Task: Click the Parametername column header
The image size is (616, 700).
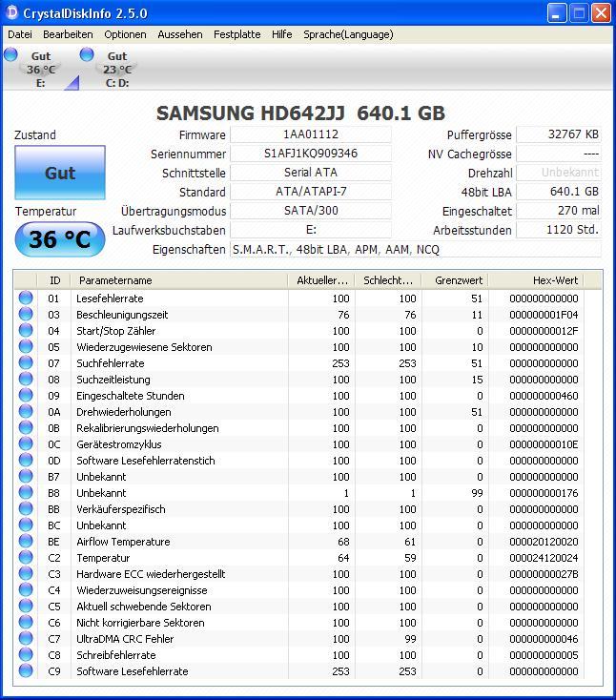Action: tap(179, 280)
